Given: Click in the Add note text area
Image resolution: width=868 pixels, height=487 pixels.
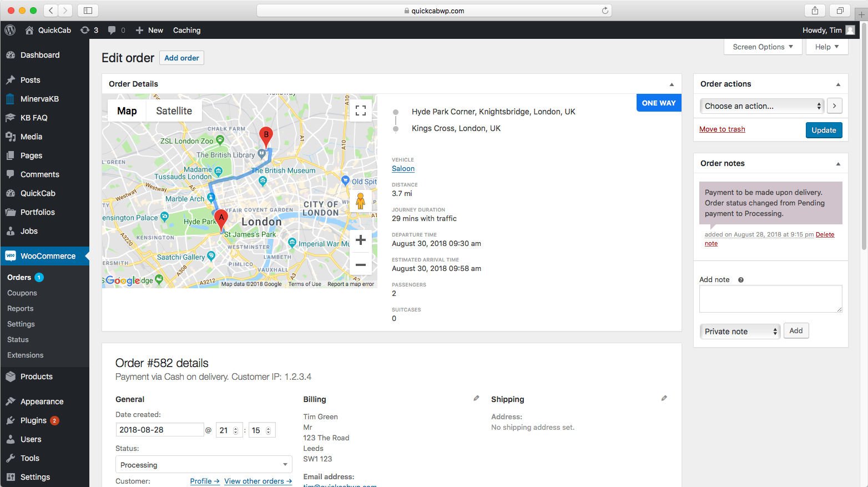Looking at the screenshot, I should pyautogui.click(x=770, y=299).
